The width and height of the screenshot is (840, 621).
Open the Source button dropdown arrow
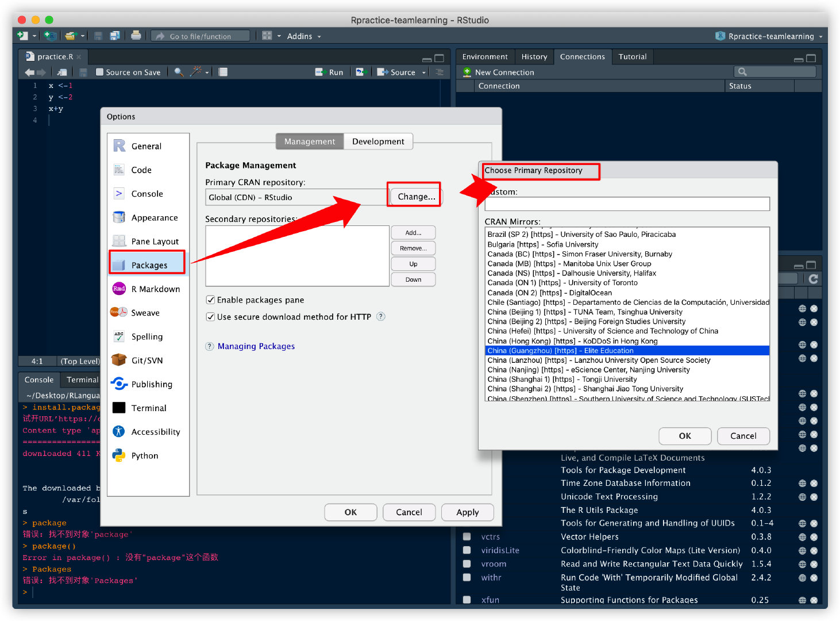click(424, 72)
